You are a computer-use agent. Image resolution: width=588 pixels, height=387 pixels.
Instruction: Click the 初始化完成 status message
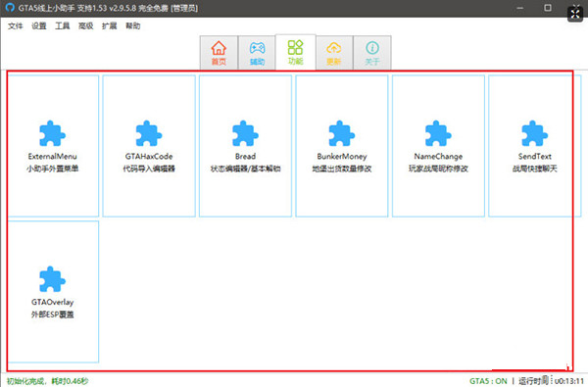tap(47, 381)
